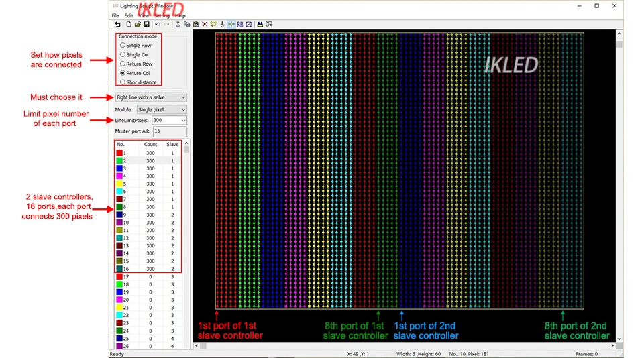Open the Edit menu

(x=129, y=15)
